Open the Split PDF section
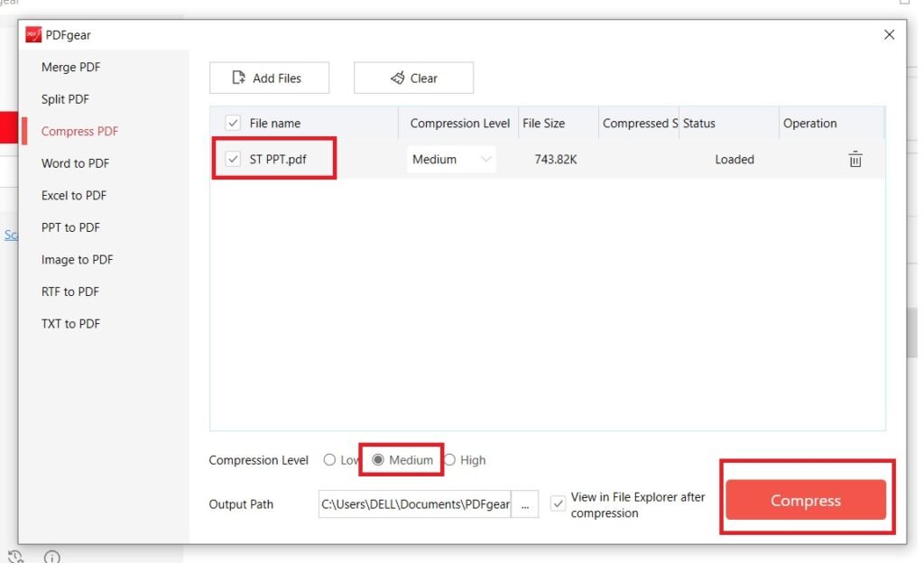924x563 pixels. [x=65, y=99]
